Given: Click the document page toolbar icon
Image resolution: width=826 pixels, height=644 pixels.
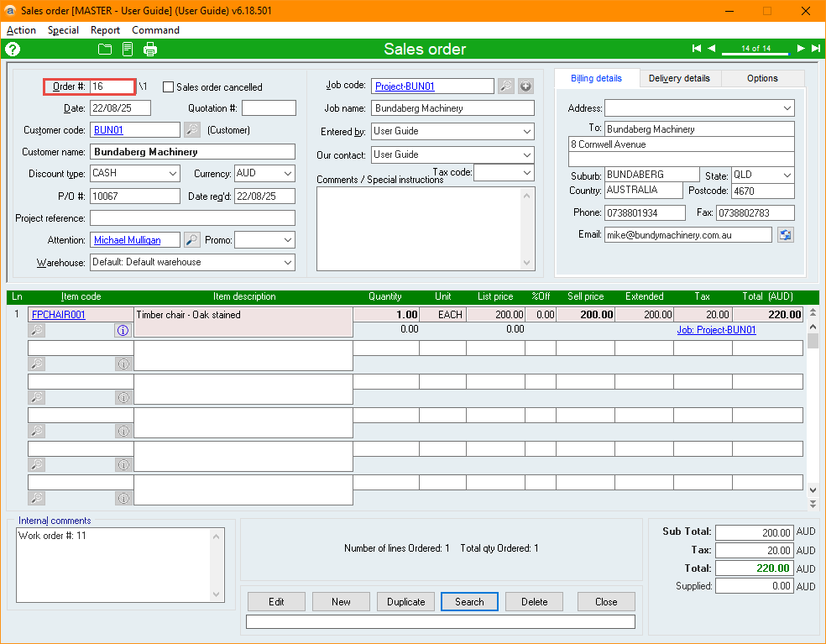Looking at the screenshot, I should pyautogui.click(x=128, y=49).
